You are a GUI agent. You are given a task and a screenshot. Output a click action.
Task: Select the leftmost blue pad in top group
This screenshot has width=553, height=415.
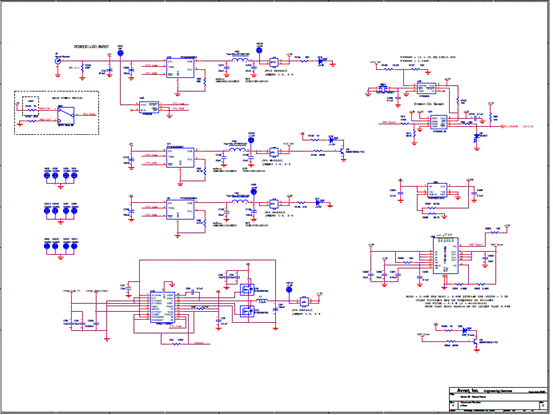click(47, 175)
